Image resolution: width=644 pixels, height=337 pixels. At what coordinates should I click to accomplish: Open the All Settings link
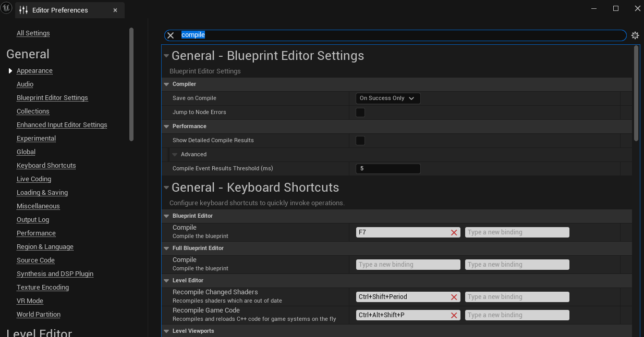[x=33, y=33]
